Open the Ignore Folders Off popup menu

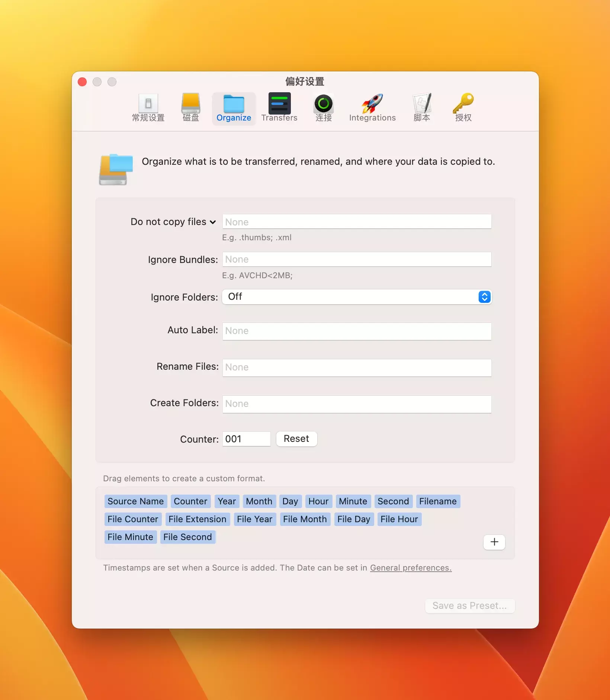[x=357, y=297]
